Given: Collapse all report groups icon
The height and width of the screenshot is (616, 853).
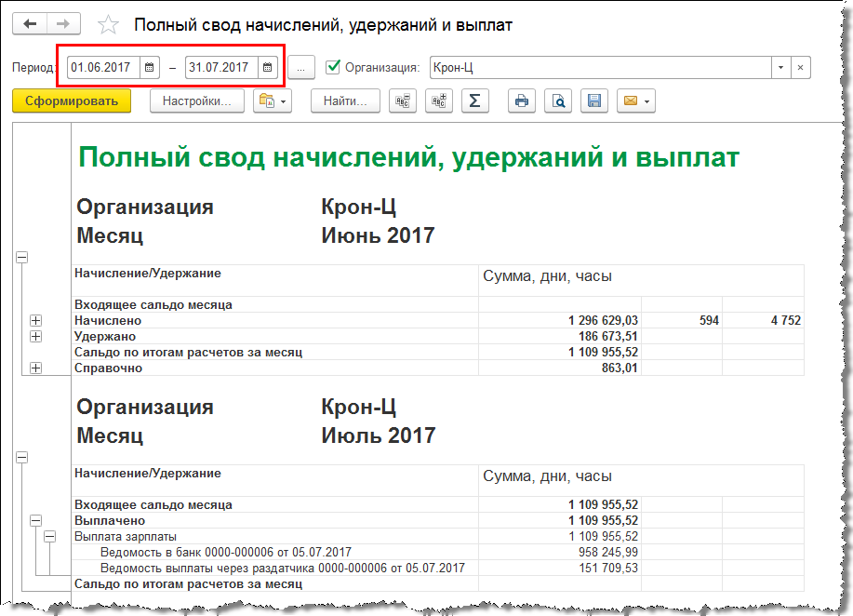Looking at the screenshot, I should point(403,101).
